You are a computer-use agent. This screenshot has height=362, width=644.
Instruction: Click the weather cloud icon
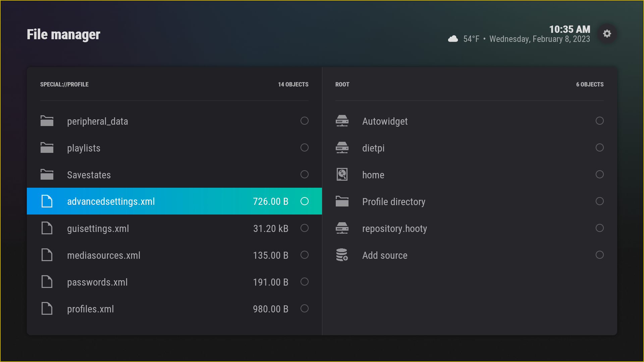point(453,39)
